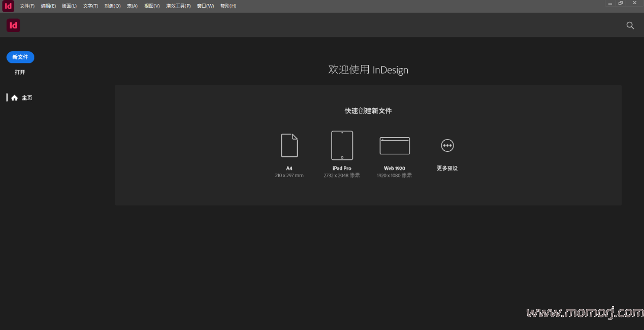
Task: Click the InDesign logo in the header bar
Action: point(13,25)
